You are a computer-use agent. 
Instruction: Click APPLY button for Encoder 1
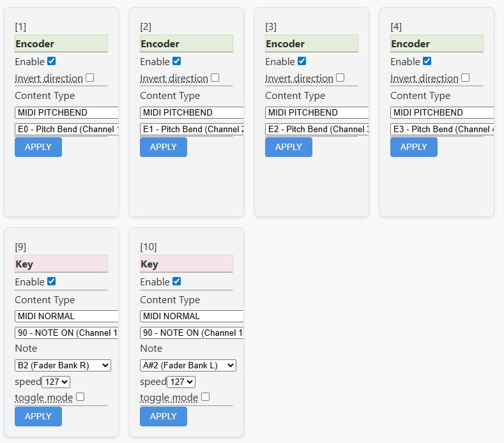[x=38, y=147]
